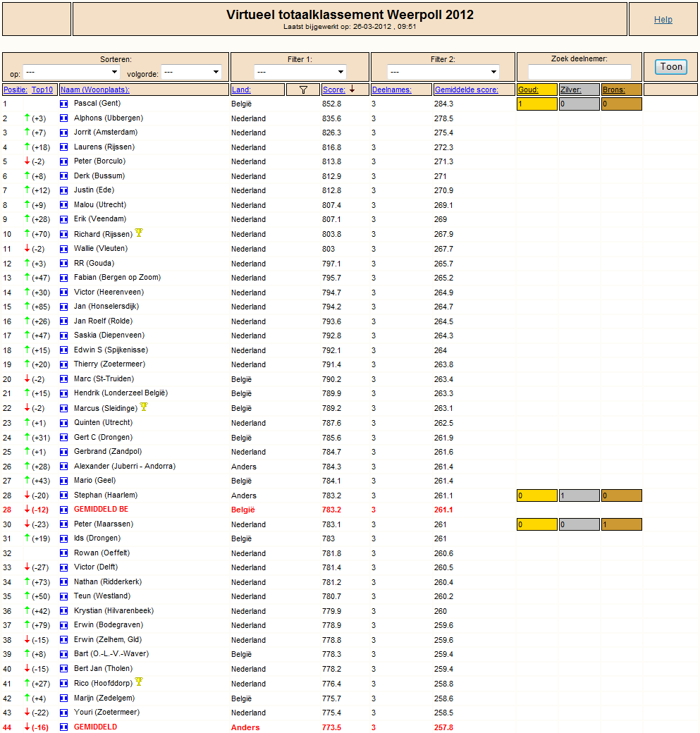Open the 'op' sort field dropdown

(x=71, y=72)
